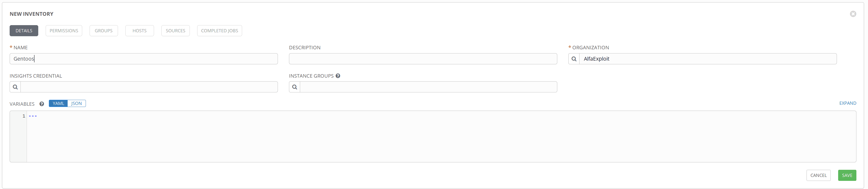Open the Details tab

(24, 31)
